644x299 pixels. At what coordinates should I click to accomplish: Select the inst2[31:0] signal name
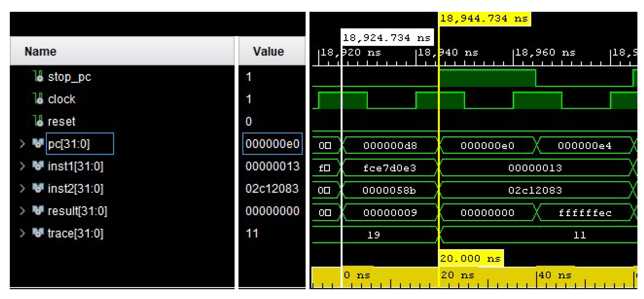tap(75, 188)
